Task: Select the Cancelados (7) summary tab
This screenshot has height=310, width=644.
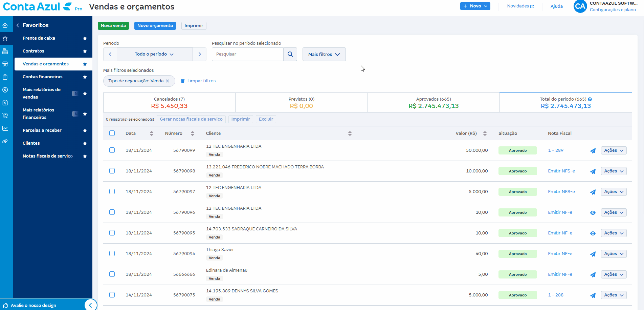Action: tap(169, 103)
